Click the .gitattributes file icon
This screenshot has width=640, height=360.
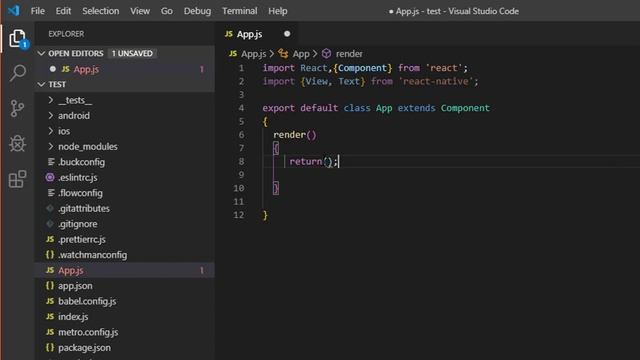[50, 208]
